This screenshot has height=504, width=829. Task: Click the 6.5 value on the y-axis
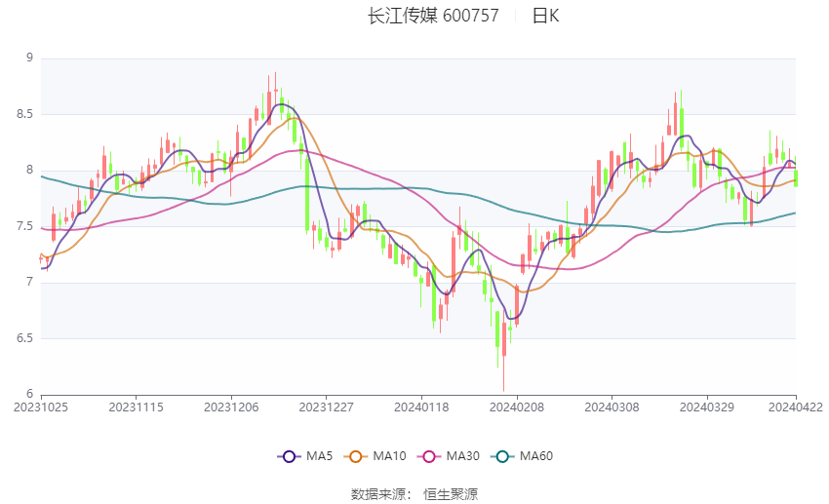pos(24,338)
